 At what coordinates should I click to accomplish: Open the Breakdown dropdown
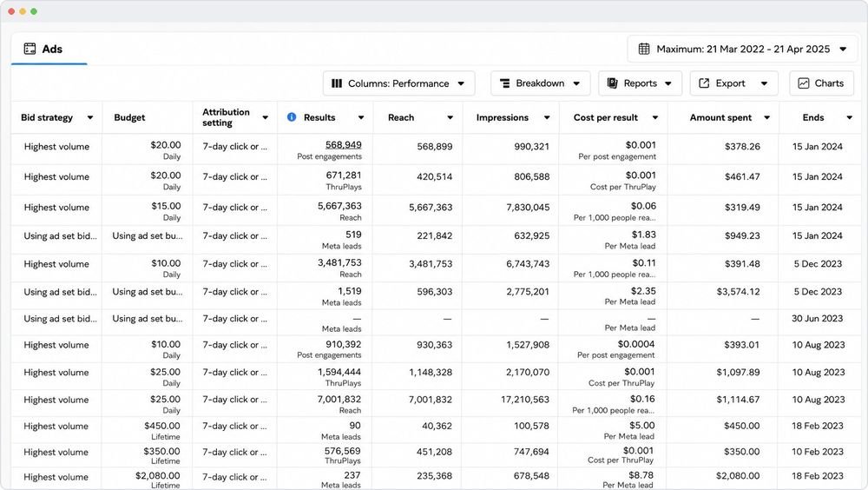coord(540,83)
